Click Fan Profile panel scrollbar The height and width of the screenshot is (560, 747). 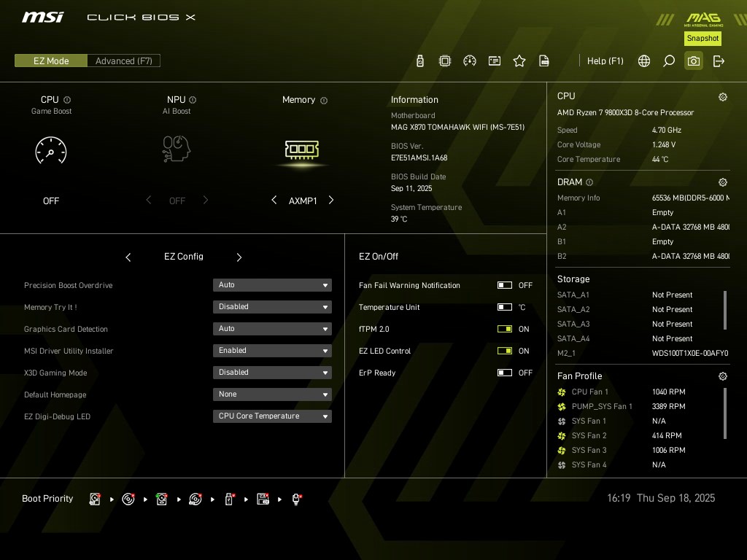(725, 413)
